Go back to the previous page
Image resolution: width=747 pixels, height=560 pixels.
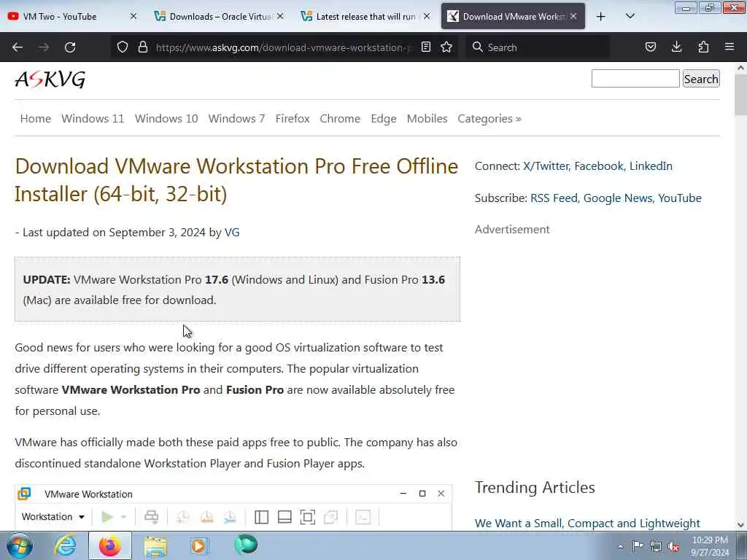coord(18,47)
